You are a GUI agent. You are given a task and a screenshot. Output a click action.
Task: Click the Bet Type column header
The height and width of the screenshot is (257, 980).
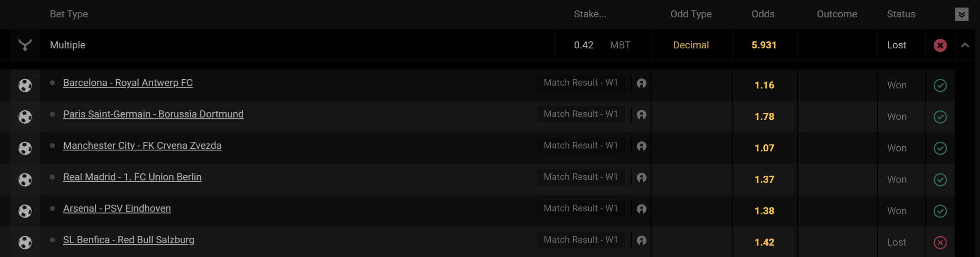pyautogui.click(x=69, y=14)
